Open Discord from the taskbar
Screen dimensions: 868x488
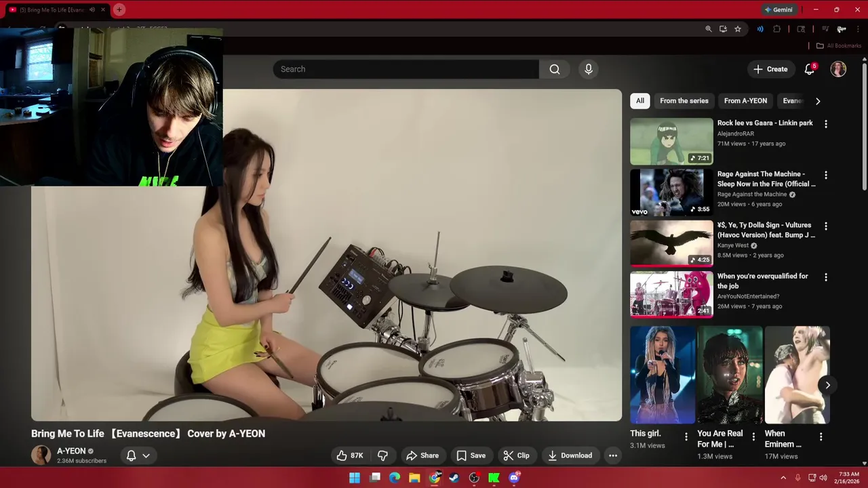(x=514, y=478)
